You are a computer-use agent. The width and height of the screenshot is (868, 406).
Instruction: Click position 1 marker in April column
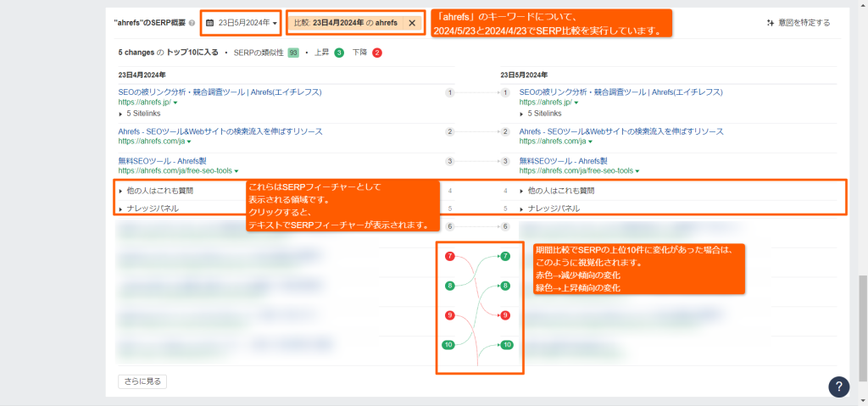(x=450, y=93)
